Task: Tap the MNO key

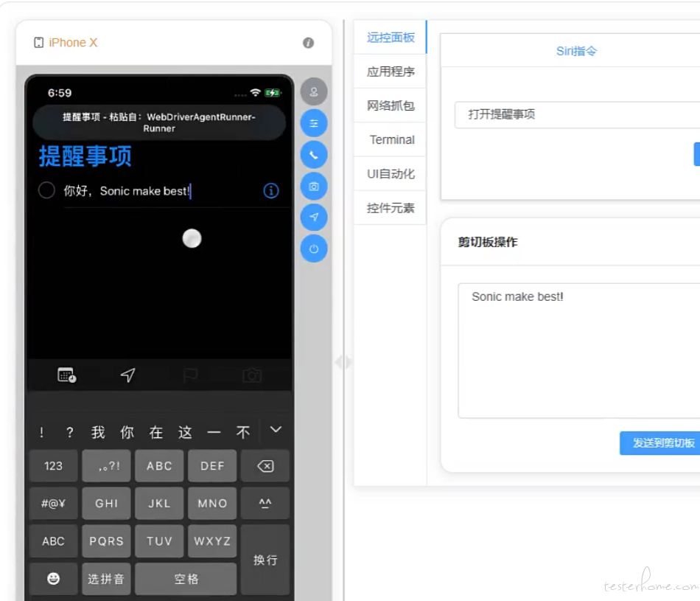Action: click(212, 503)
